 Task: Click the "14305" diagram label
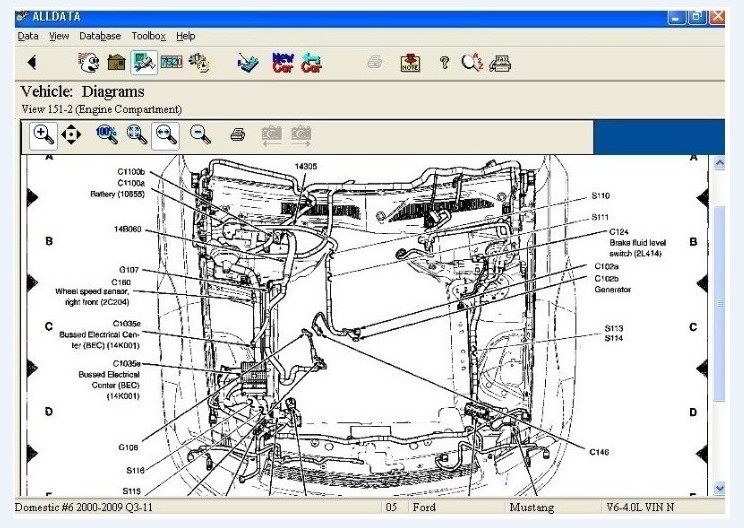[x=306, y=167]
